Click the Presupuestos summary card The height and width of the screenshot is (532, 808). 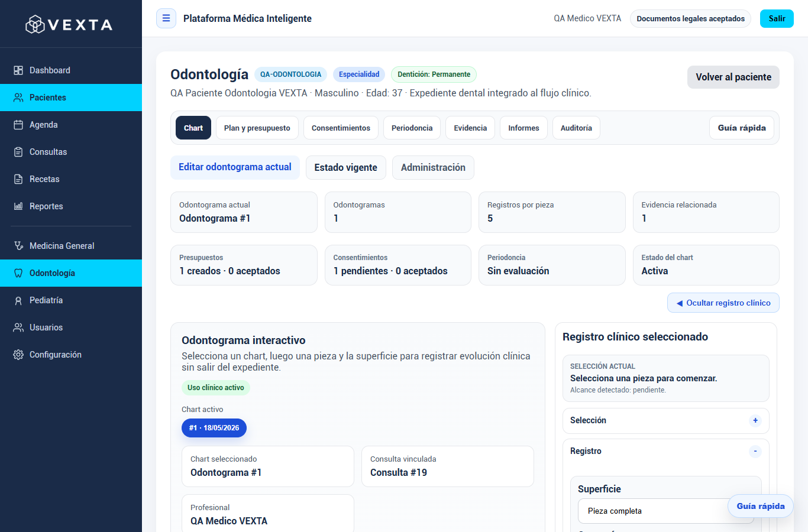tap(244, 265)
